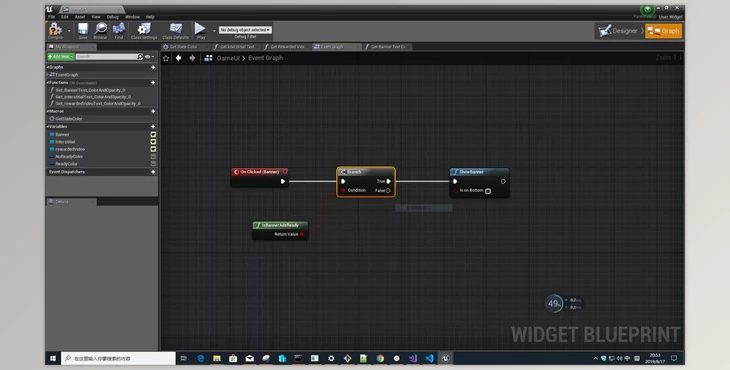The height and width of the screenshot is (370, 730).
Task: Click Return Value pin on IsBannerAdsReady node
Action: tap(302, 234)
